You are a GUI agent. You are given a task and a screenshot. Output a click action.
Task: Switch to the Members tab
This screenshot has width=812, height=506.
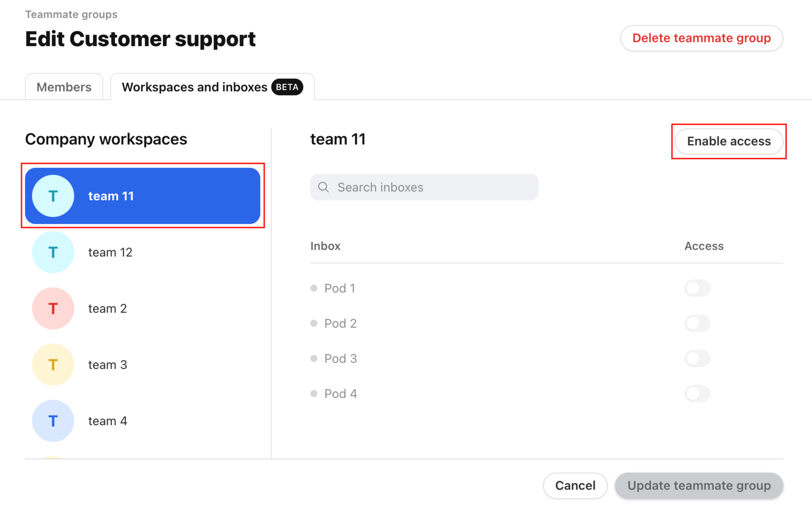[x=64, y=86]
